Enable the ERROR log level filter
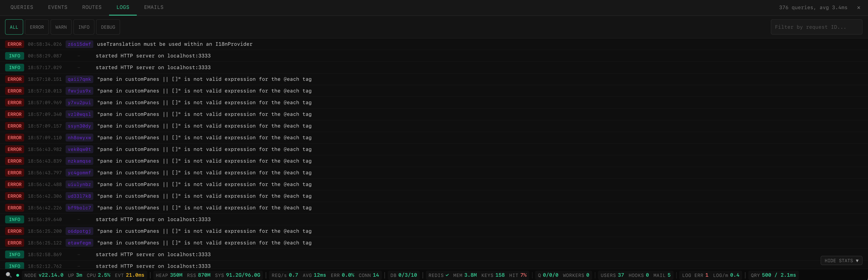Screen dimensions: 868x280 pos(37,27)
